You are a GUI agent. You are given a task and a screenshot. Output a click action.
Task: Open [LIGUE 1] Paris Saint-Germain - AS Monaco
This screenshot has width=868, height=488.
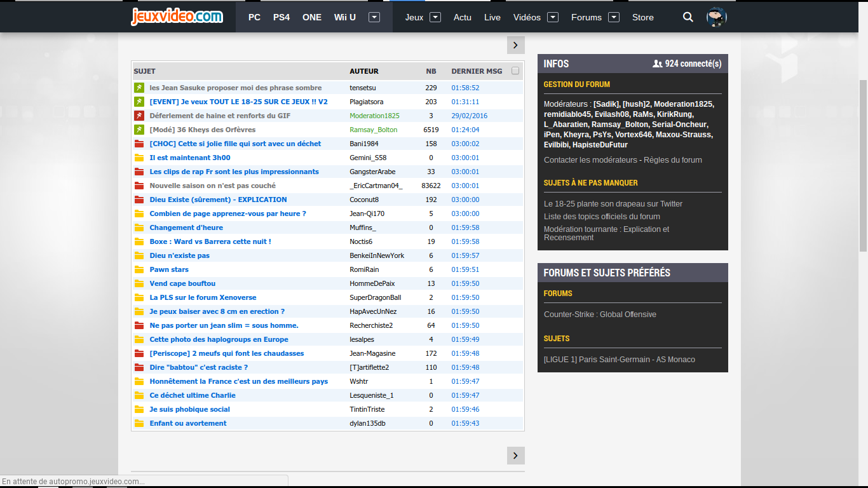pos(620,360)
